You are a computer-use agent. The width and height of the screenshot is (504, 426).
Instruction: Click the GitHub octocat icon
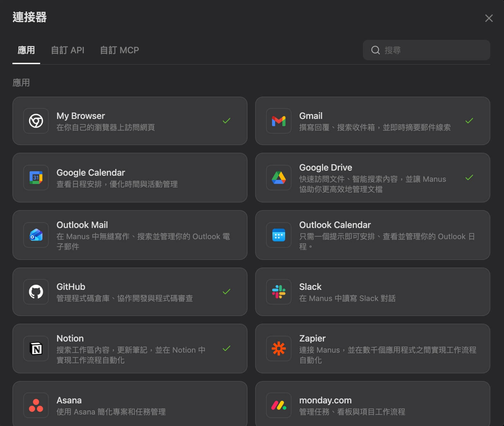tap(36, 292)
